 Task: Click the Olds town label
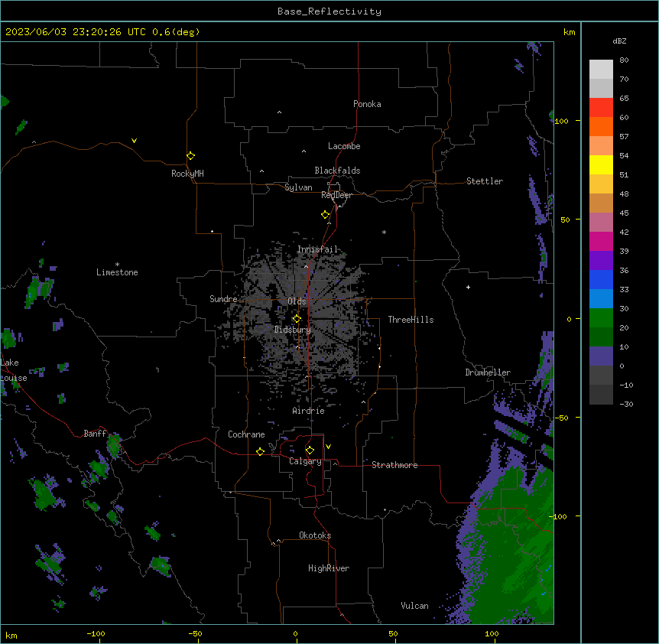tap(297, 301)
